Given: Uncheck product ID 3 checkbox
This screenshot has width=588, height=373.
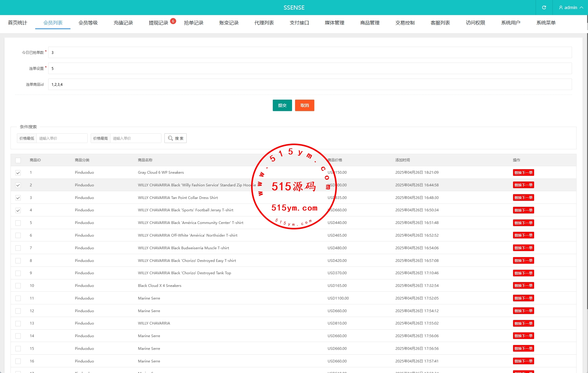Looking at the screenshot, I should (18, 198).
